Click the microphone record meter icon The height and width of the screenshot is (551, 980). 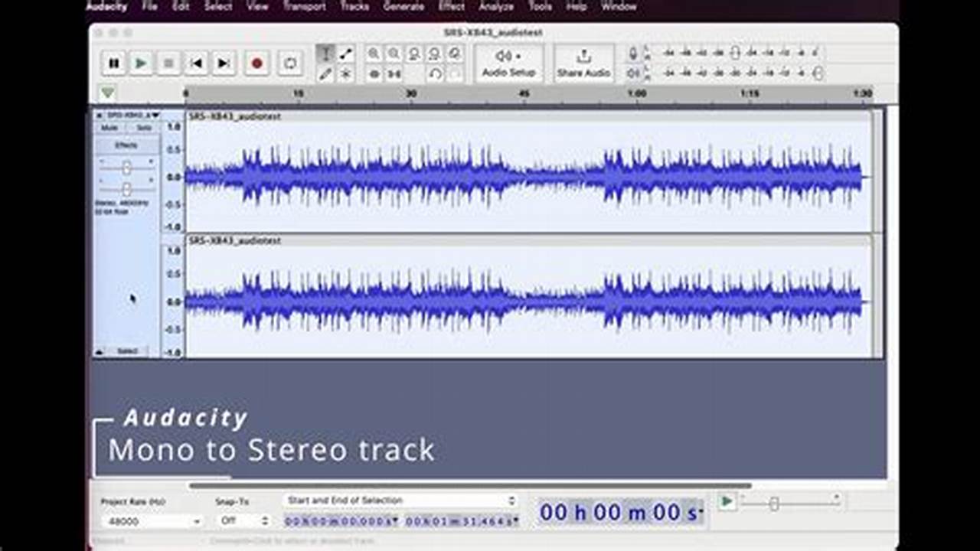point(633,53)
